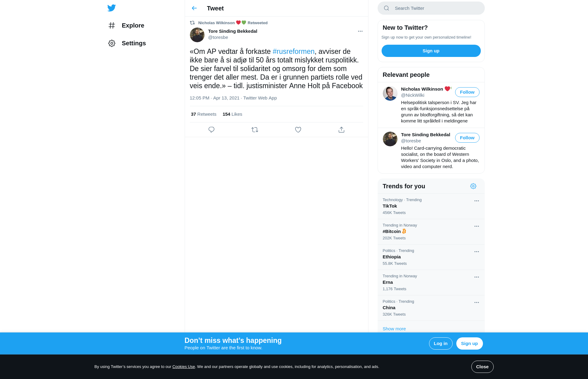588x379 pixels.
Task: Open more options for the China trend
Action: point(477,302)
